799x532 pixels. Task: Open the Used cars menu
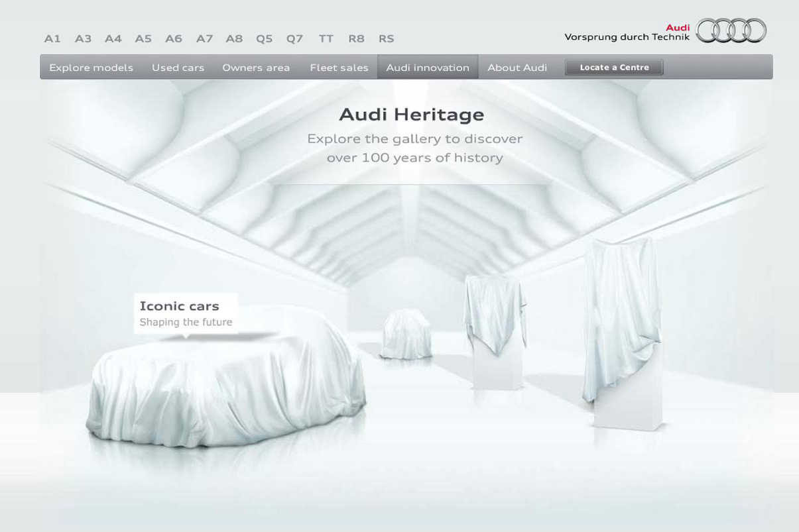coord(178,68)
